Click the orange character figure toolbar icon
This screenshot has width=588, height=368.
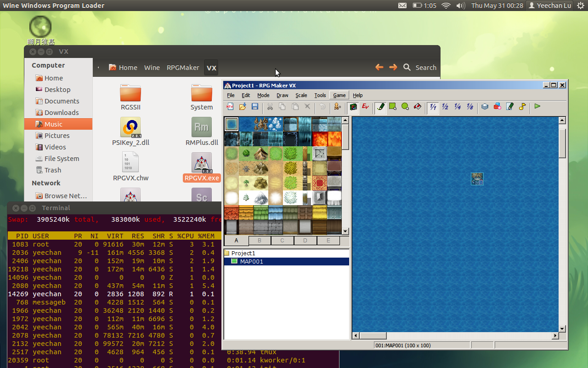click(337, 107)
